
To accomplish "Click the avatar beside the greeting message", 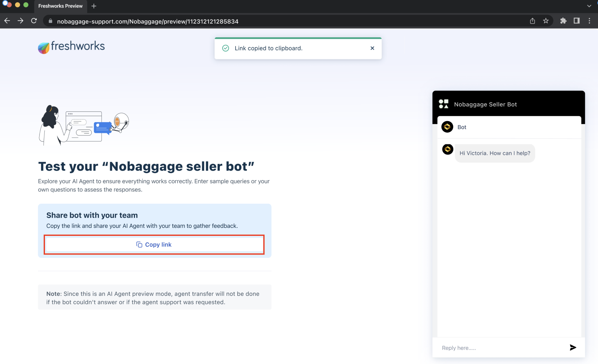I will (448, 149).
